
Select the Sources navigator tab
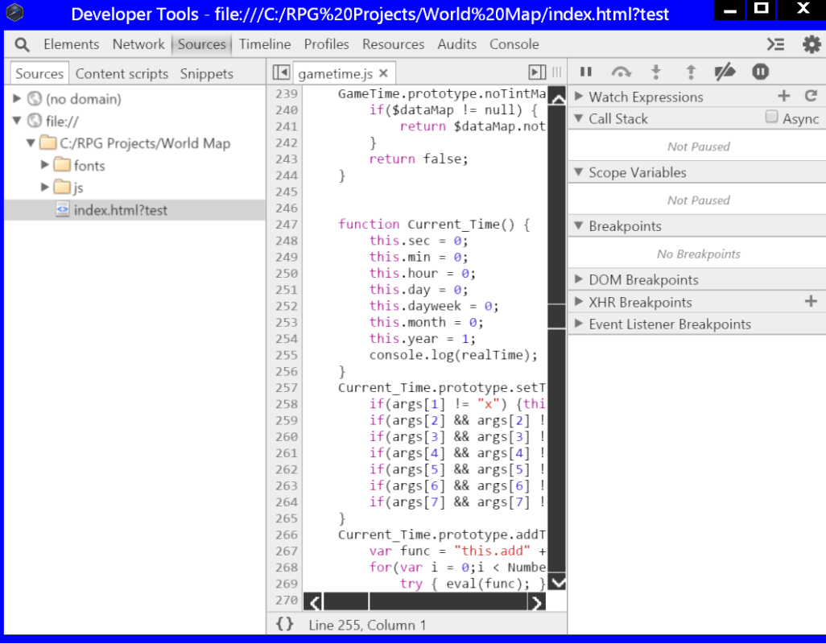[x=39, y=74]
